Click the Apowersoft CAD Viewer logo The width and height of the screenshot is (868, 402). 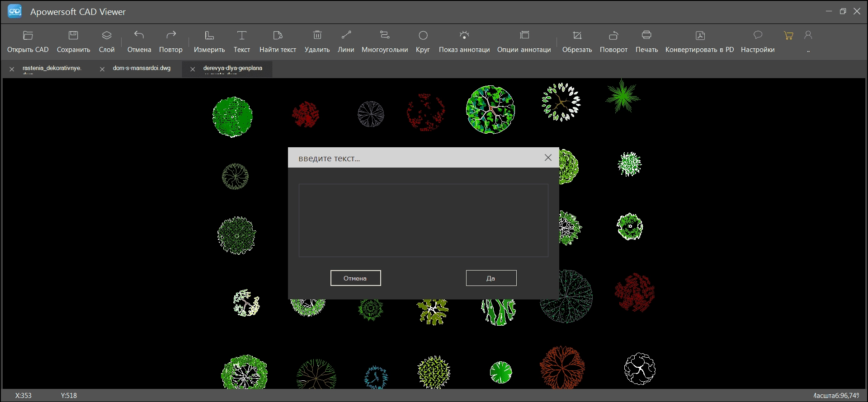tap(15, 11)
